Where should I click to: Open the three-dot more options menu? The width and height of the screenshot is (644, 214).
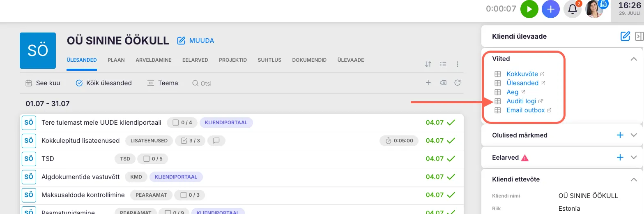457,64
